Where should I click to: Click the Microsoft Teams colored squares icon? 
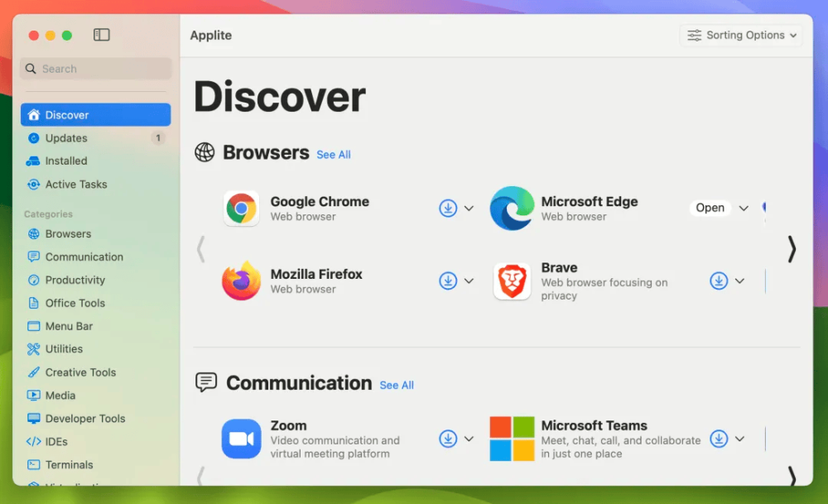coord(512,439)
